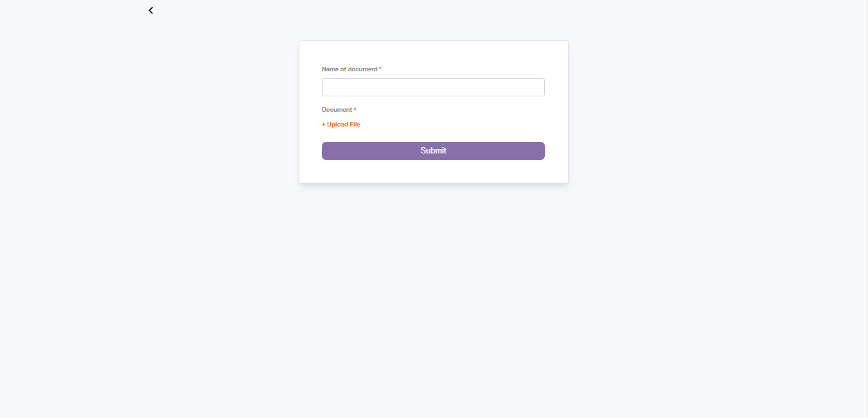Screen dimensions: 868x418
Task: Click the Submit button
Action: click(433, 151)
